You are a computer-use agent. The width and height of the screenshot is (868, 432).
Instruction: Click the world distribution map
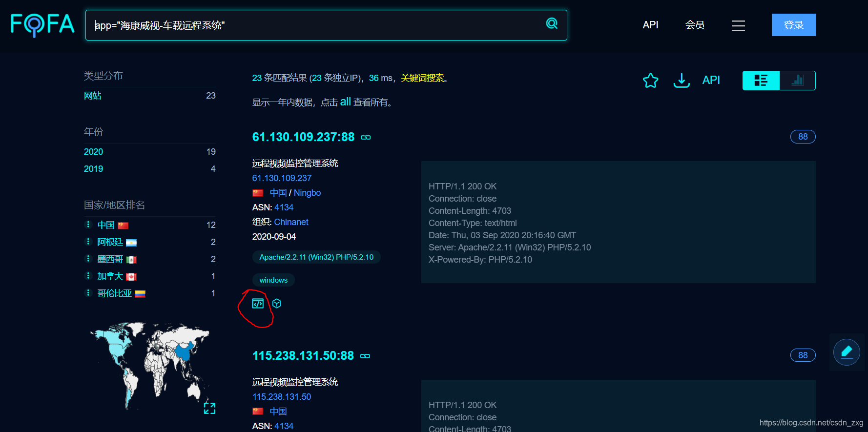click(150, 365)
